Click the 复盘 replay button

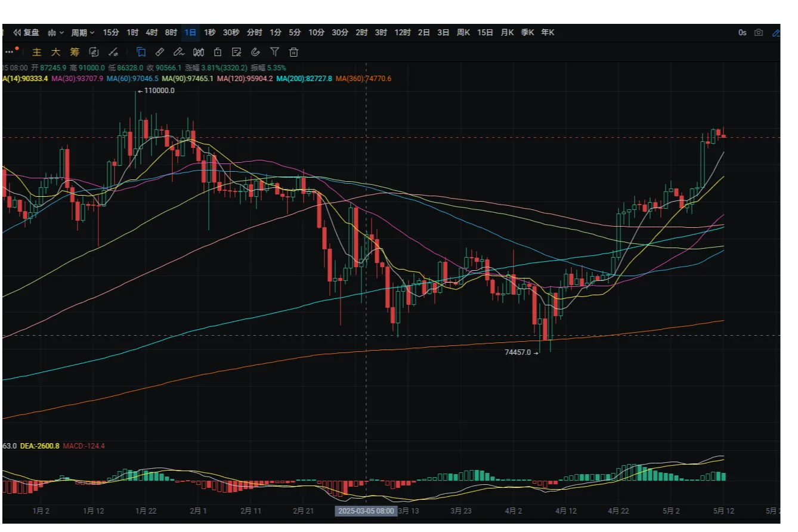click(27, 33)
